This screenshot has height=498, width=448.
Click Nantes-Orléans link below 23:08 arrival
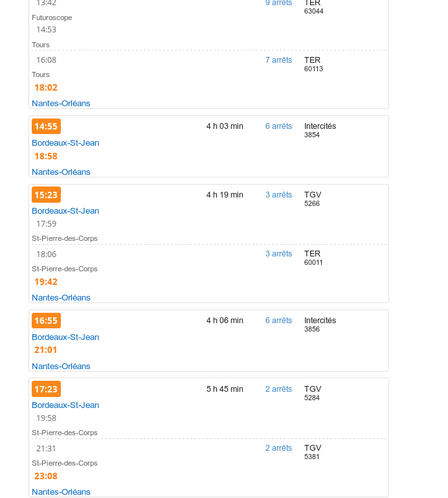coord(61,492)
